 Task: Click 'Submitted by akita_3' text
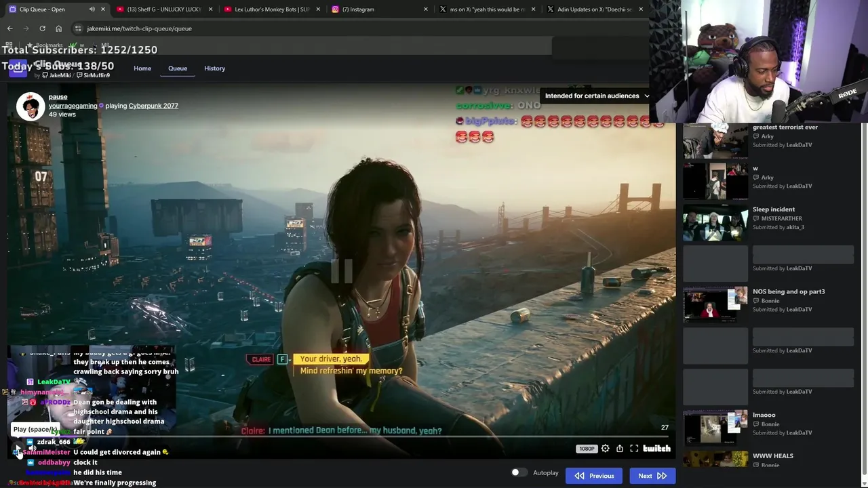tap(778, 227)
